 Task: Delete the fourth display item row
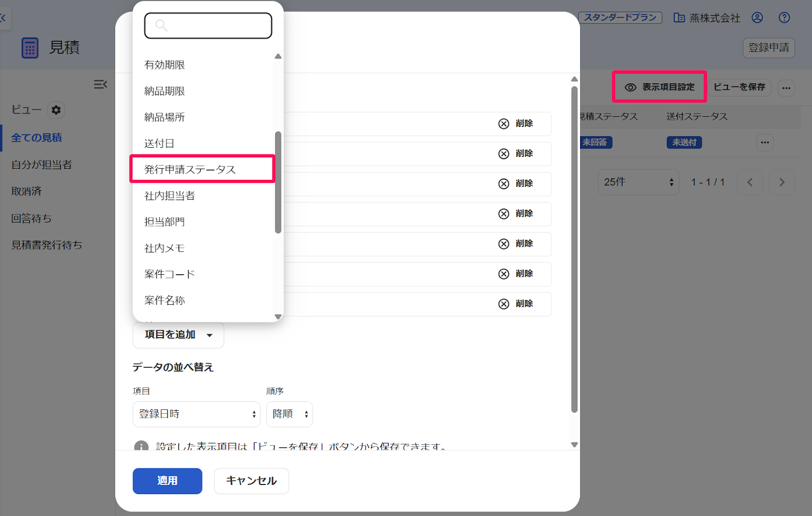click(516, 213)
